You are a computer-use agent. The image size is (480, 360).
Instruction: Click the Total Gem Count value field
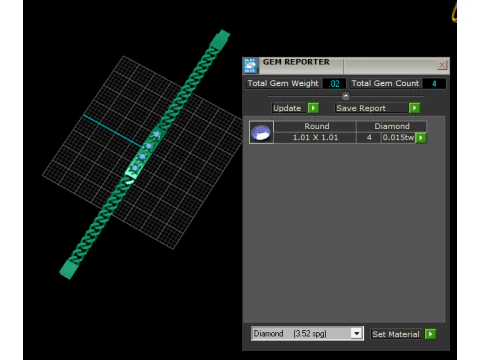click(x=434, y=83)
